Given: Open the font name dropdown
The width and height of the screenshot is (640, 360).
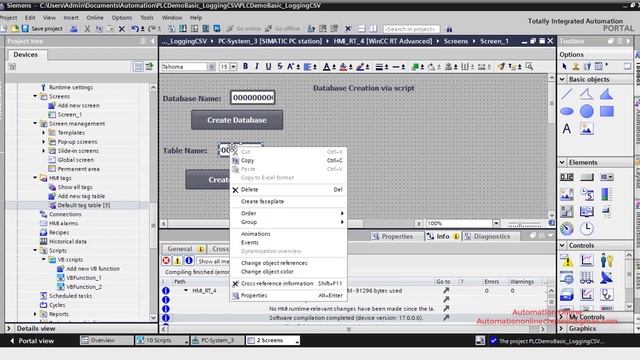Looking at the screenshot, I should 211,67.
